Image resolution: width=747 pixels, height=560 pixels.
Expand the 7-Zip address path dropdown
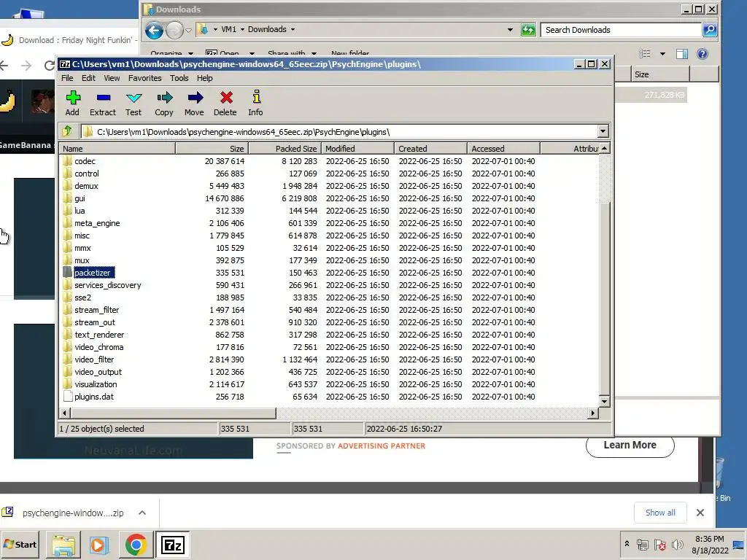[x=603, y=131]
